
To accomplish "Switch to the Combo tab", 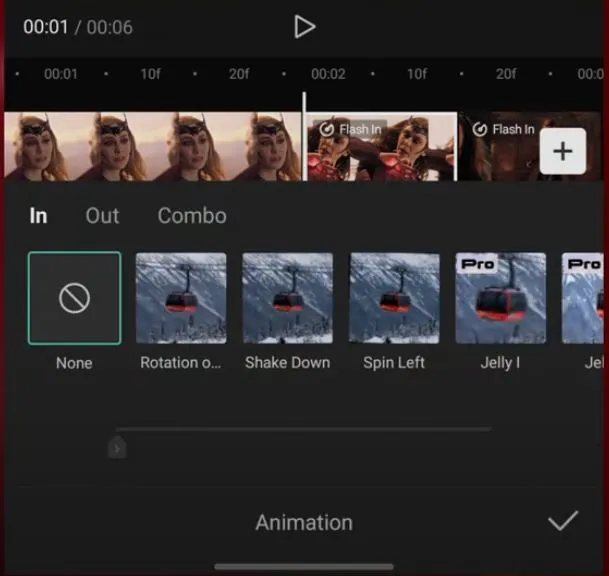I will pos(192,216).
